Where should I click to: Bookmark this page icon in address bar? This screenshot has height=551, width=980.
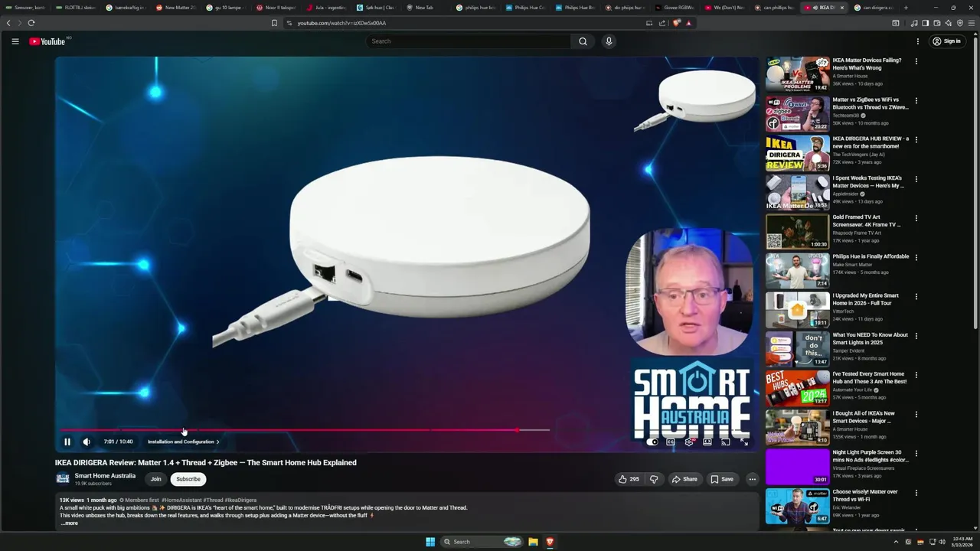click(x=274, y=23)
